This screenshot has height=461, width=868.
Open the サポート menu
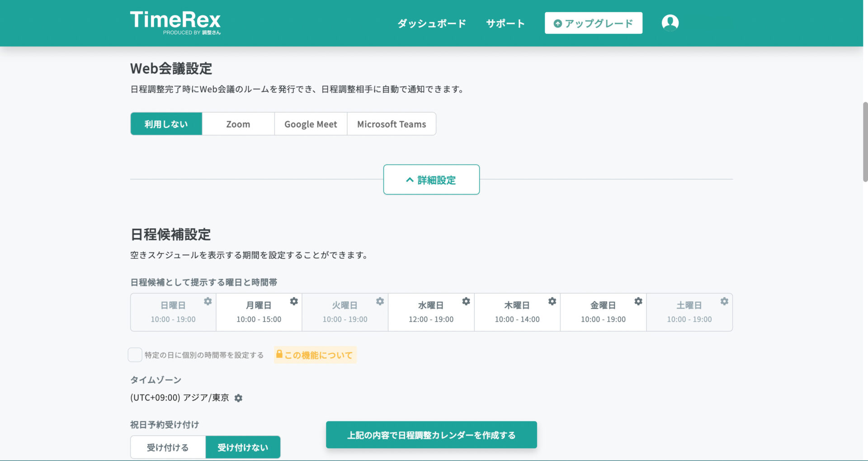pyautogui.click(x=505, y=23)
